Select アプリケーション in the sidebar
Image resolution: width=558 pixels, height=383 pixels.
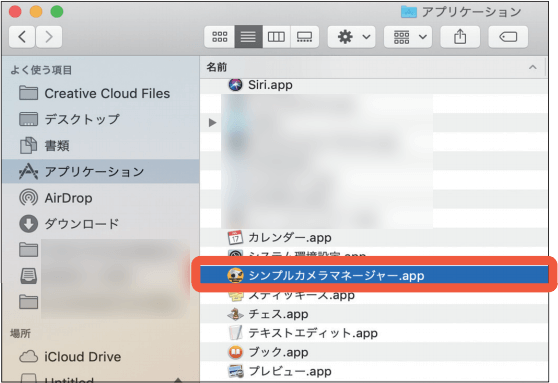(100, 172)
